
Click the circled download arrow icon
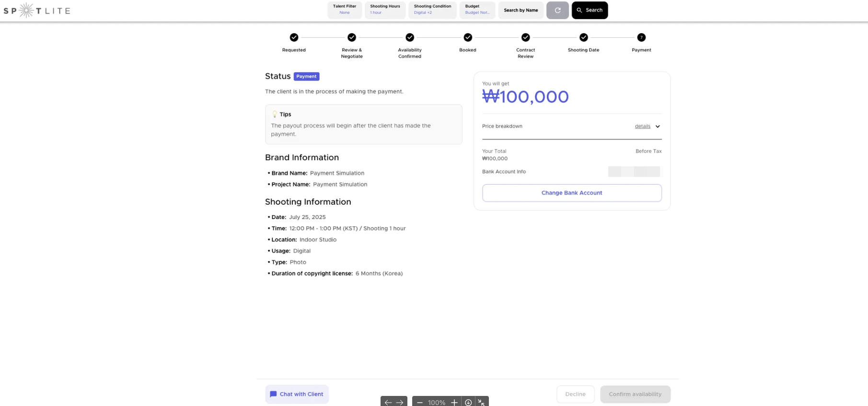(x=468, y=403)
